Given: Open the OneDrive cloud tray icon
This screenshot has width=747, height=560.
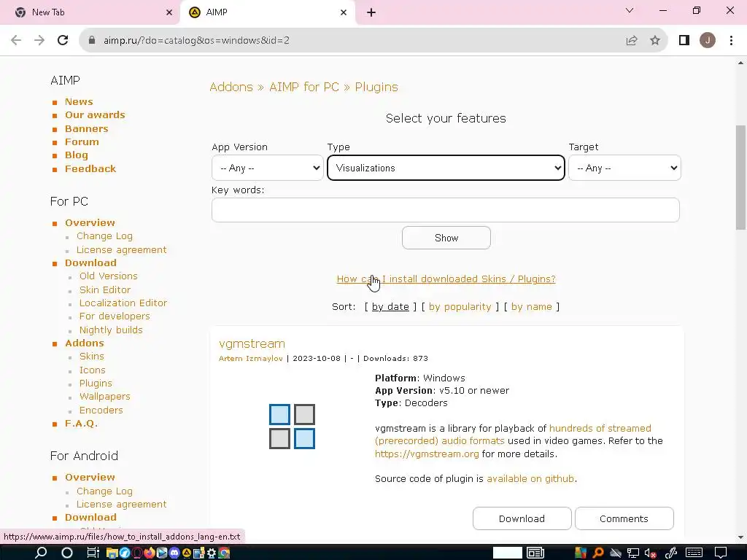Looking at the screenshot, I should (x=616, y=553).
